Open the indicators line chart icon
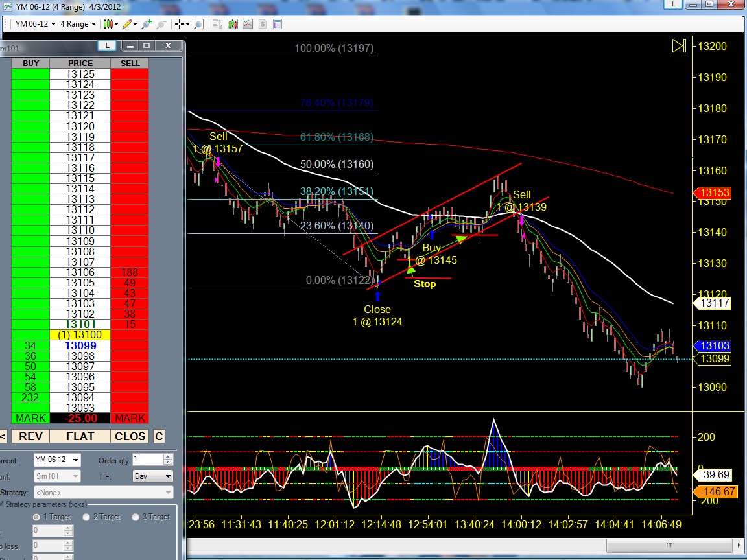This screenshot has height=560, width=747. coord(248,24)
